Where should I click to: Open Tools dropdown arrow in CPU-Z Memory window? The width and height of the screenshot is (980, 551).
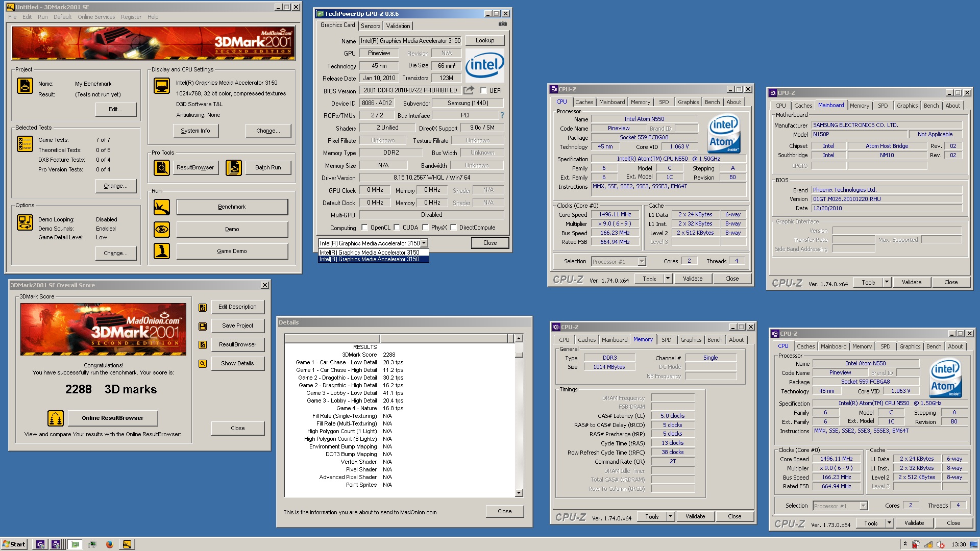pyautogui.click(x=670, y=516)
